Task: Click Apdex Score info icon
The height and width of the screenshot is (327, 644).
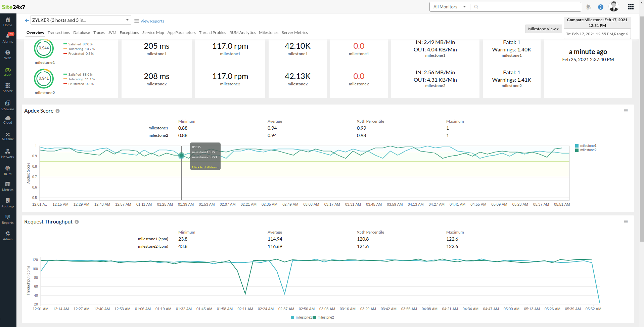Action: tap(58, 111)
